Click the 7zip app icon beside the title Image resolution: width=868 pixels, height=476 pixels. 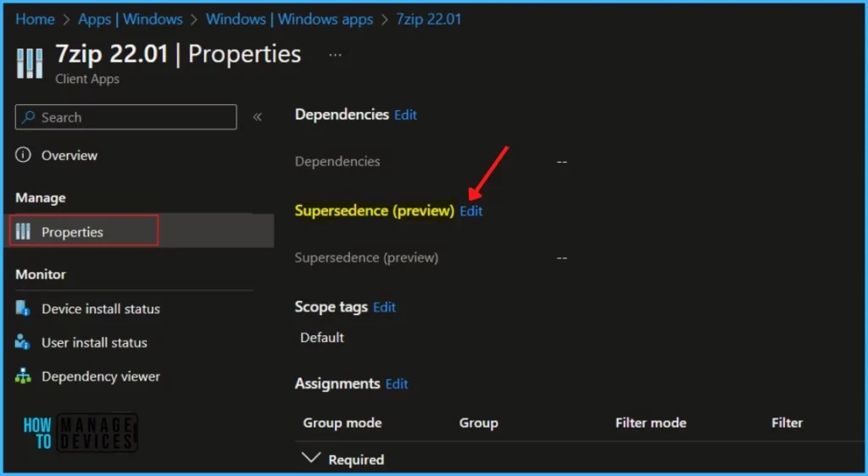coord(30,63)
